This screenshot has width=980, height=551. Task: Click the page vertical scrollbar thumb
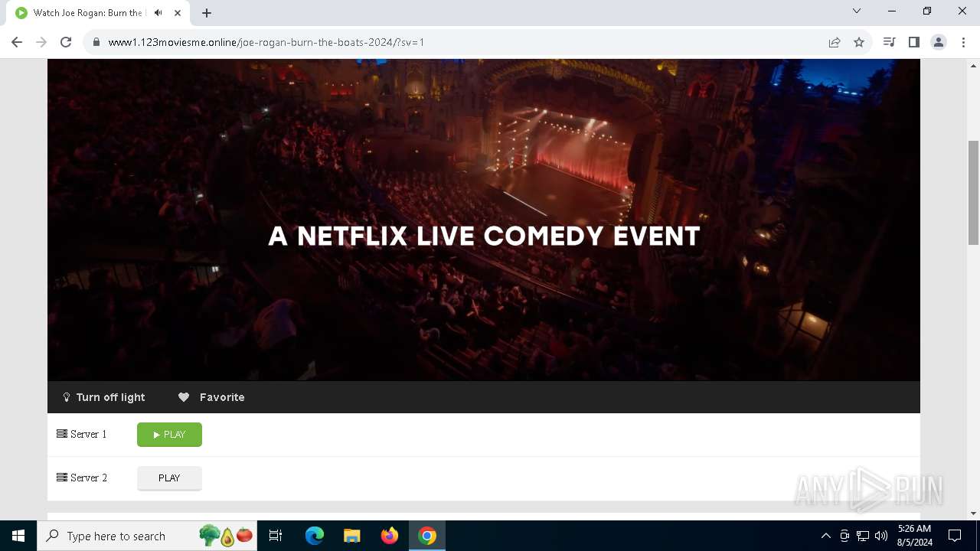pyautogui.click(x=973, y=193)
